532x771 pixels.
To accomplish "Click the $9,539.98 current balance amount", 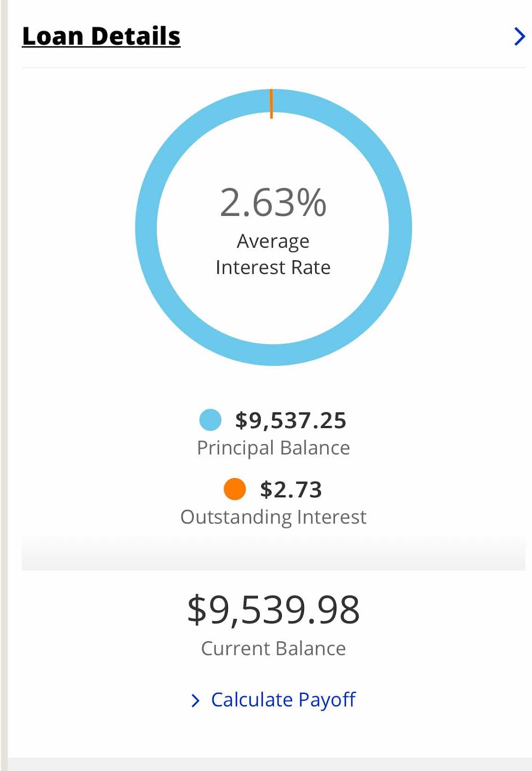I will tap(273, 610).
